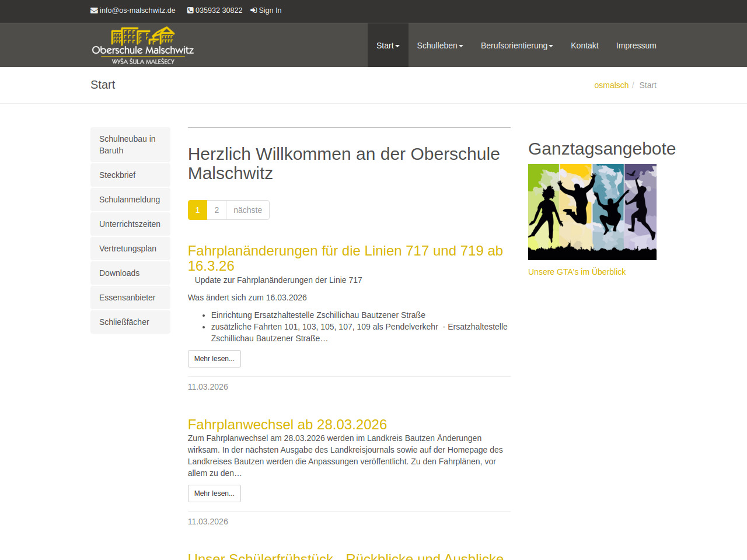This screenshot has width=747, height=560.
Task: Click Update zur Fahrplanänderungen der Linie 717
Action: coord(278,280)
